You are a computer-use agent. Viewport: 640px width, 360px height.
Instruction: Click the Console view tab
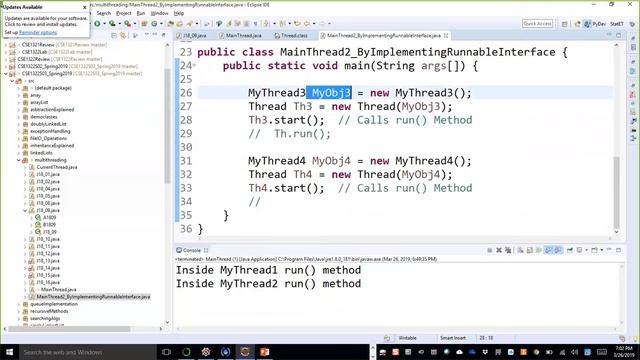[x=191, y=250]
